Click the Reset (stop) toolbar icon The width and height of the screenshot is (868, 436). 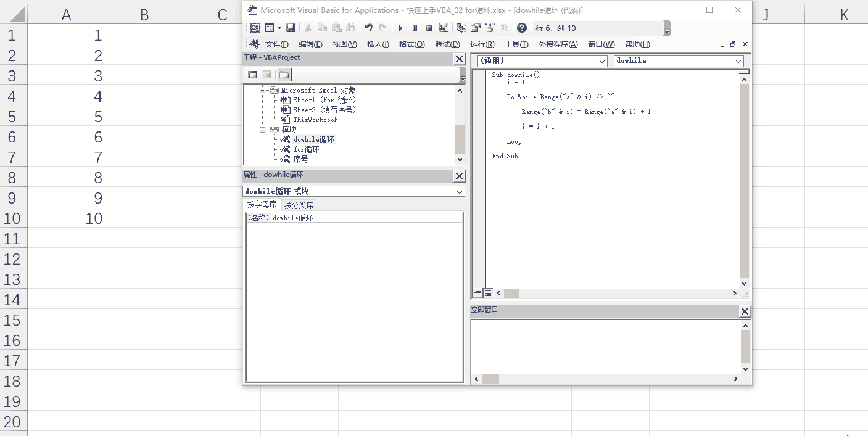point(429,28)
